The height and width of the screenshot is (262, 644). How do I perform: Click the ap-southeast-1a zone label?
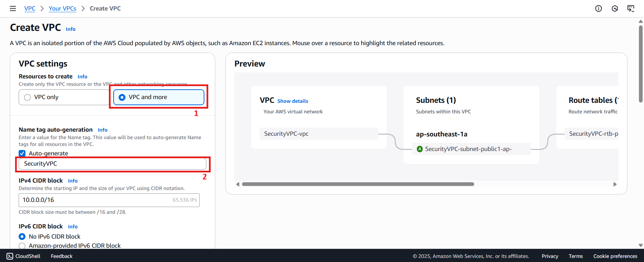click(442, 134)
